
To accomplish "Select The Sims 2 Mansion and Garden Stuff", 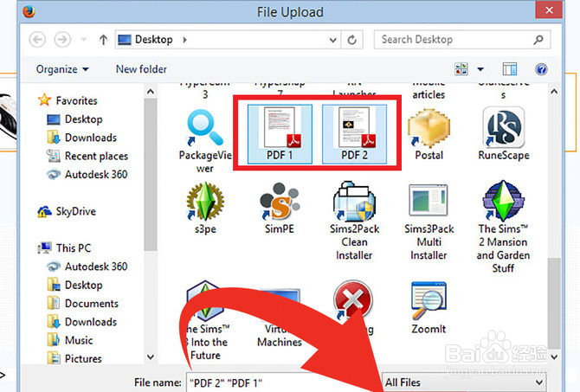I will pos(504,227).
